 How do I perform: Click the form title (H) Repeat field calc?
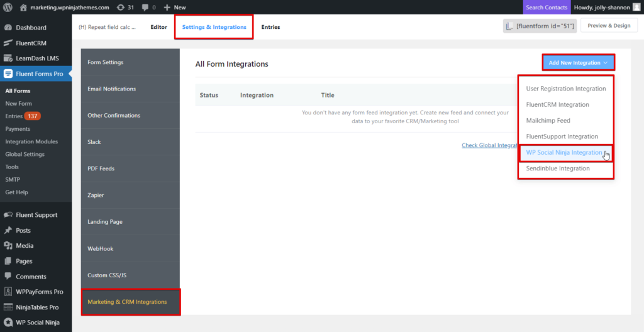click(x=107, y=27)
